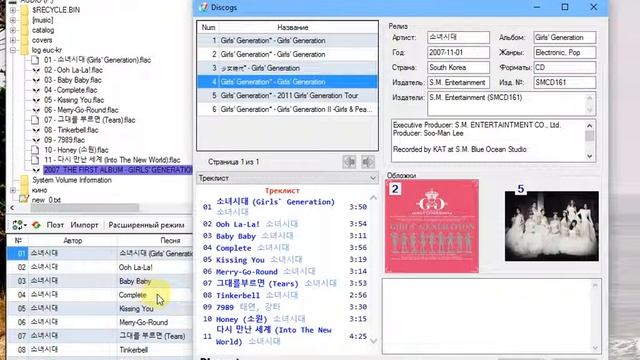Expand the covers folder node
Screen dimensions: 640x360
coord(13,40)
